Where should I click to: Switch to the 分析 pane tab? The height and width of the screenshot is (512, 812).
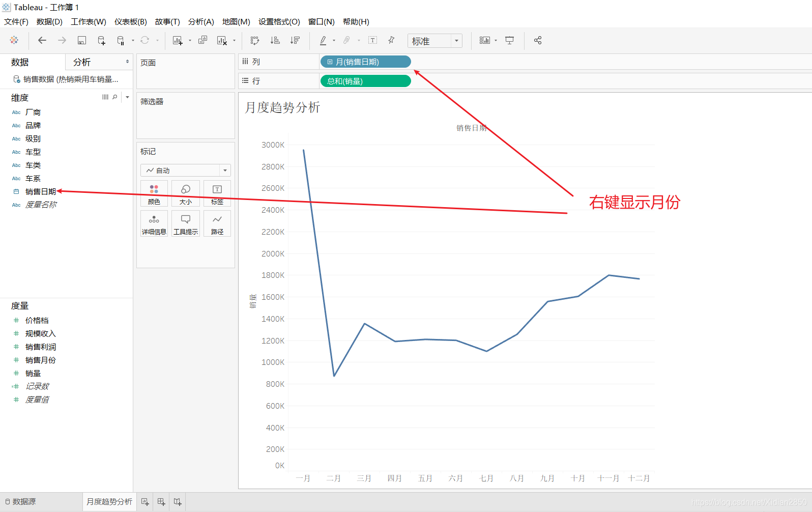tap(82, 62)
